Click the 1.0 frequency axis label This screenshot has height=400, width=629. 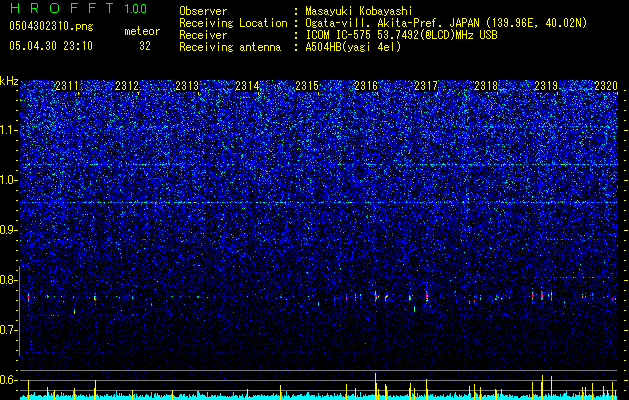pyautogui.click(x=8, y=180)
